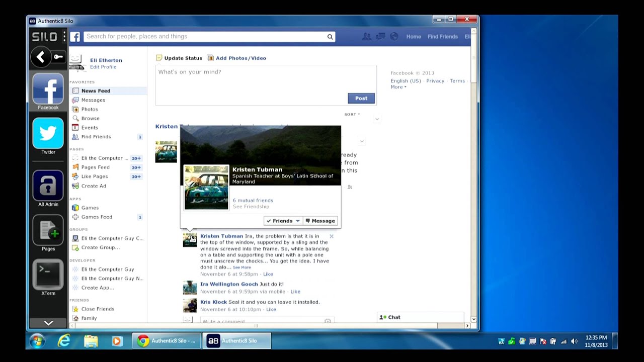Open messages icon in Facebook top bar

pos(381,36)
